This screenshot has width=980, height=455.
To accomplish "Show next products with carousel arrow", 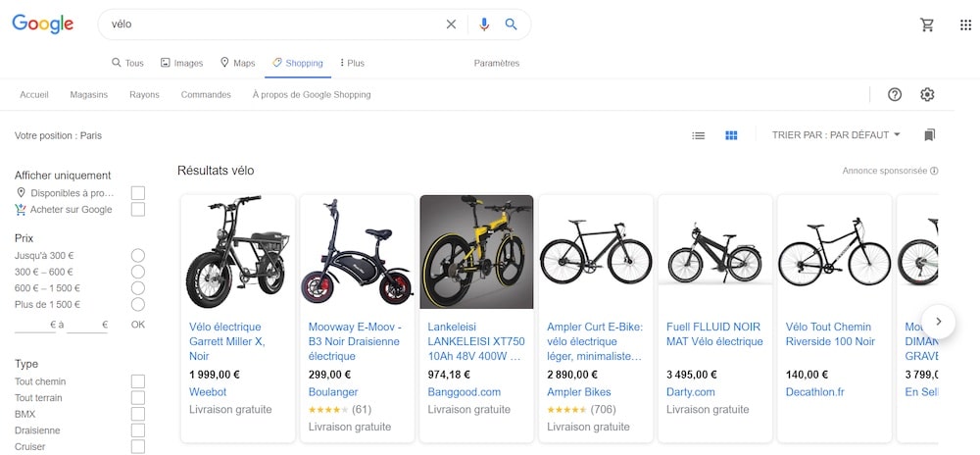I will click(x=939, y=321).
